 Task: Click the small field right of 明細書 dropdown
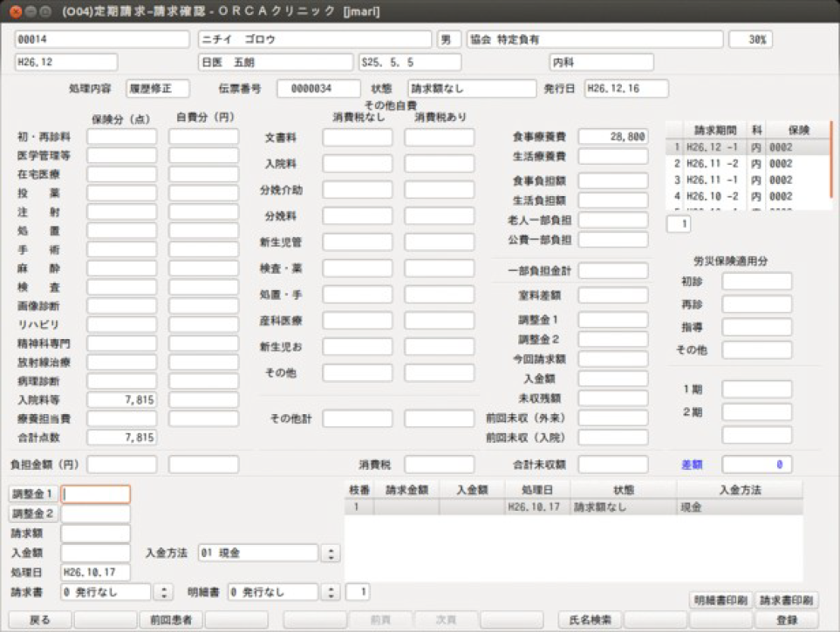(x=358, y=592)
